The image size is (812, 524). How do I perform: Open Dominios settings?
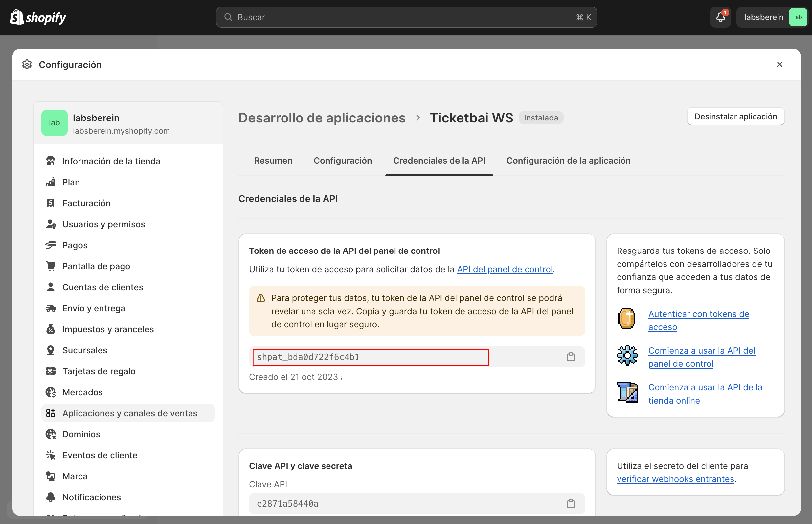tap(81, 434)
